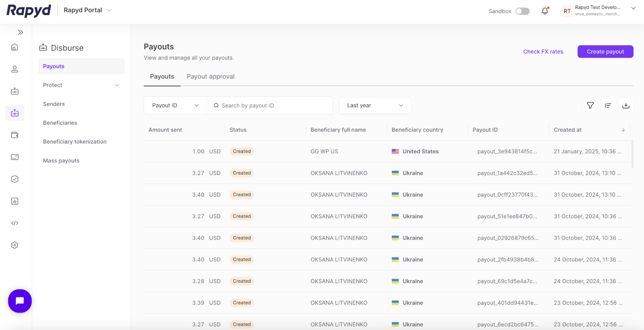644x330 pixels.
Task: Open the Home dashboard icon
Action: coord(15,47)
